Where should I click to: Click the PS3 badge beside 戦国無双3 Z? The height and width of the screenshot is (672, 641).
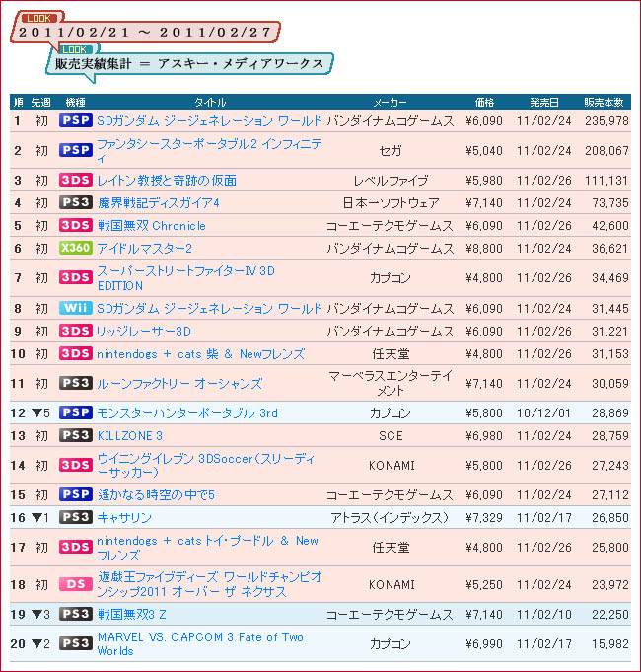[76, 614]
